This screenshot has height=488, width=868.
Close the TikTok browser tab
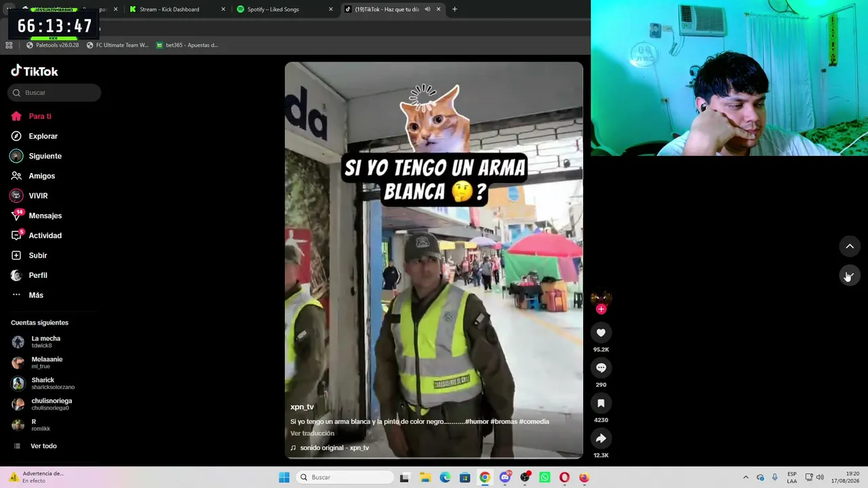[x=439, y=9]
